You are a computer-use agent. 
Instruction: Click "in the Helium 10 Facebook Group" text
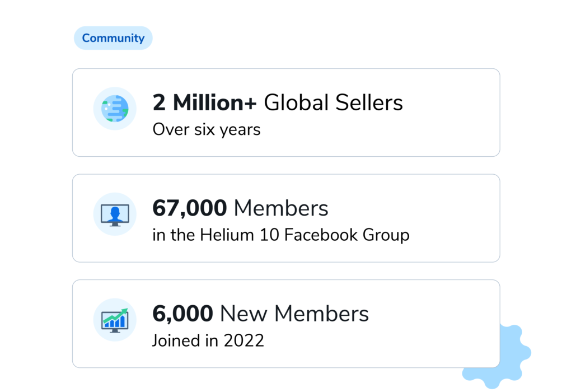point(280,235)
